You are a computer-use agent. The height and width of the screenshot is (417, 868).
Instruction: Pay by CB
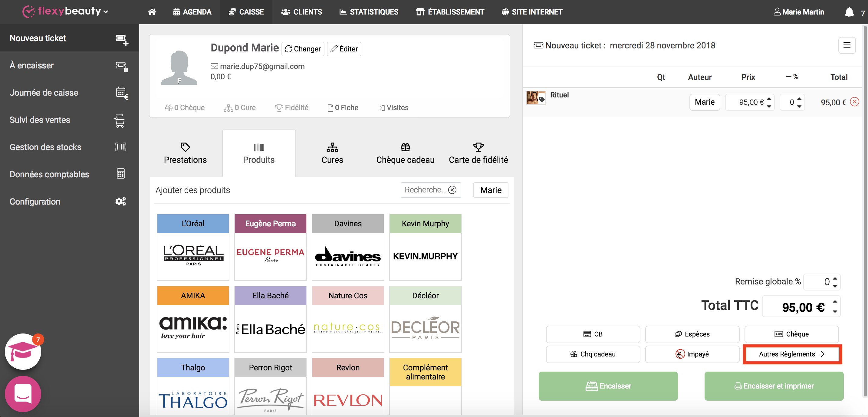point(593,334)
